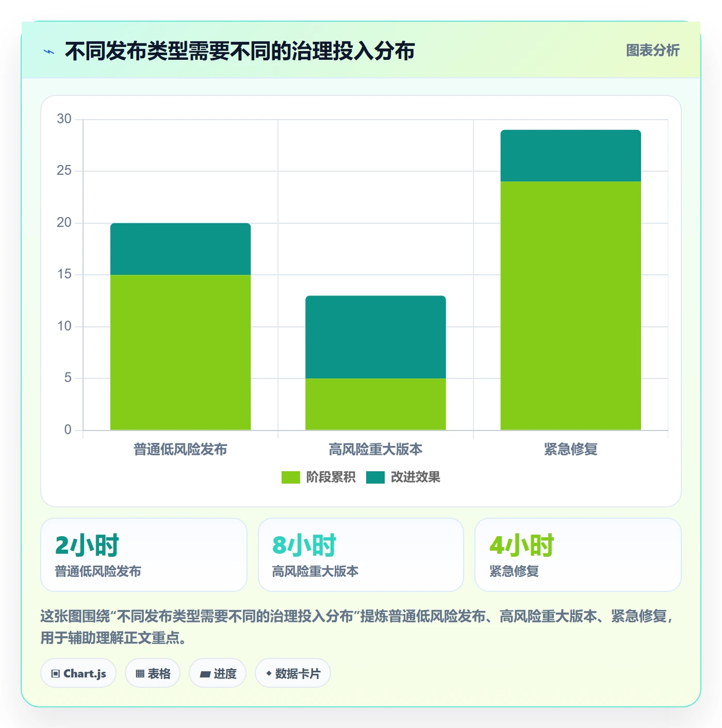The image size is (722, 728).
Task: Click the diamond icon in the 数据卡片 chip
Action: pyautogui.click(x=269, y=673)
